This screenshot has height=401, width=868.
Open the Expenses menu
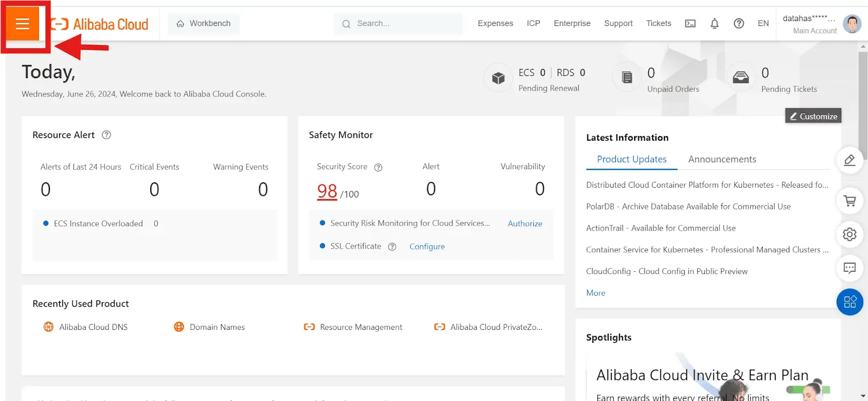point(495,23)
